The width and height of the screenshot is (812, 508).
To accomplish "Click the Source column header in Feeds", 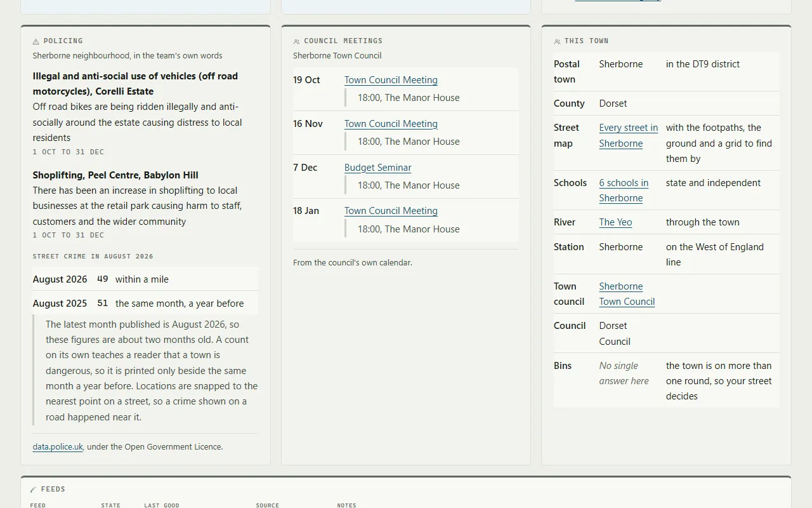I will 267,505.
